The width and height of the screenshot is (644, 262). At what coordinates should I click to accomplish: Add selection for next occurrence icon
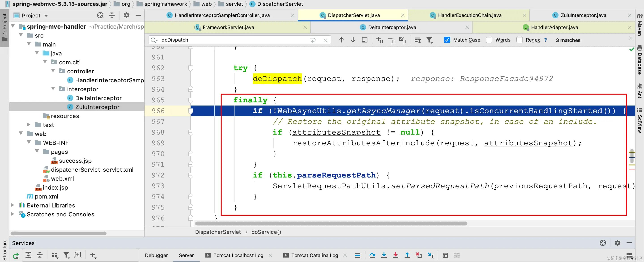[380, 40]
